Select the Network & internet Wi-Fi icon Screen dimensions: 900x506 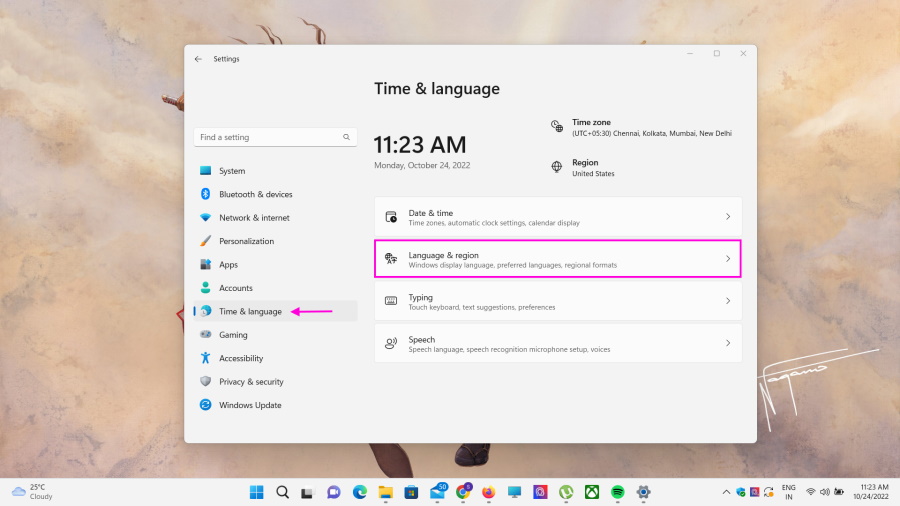205,218
